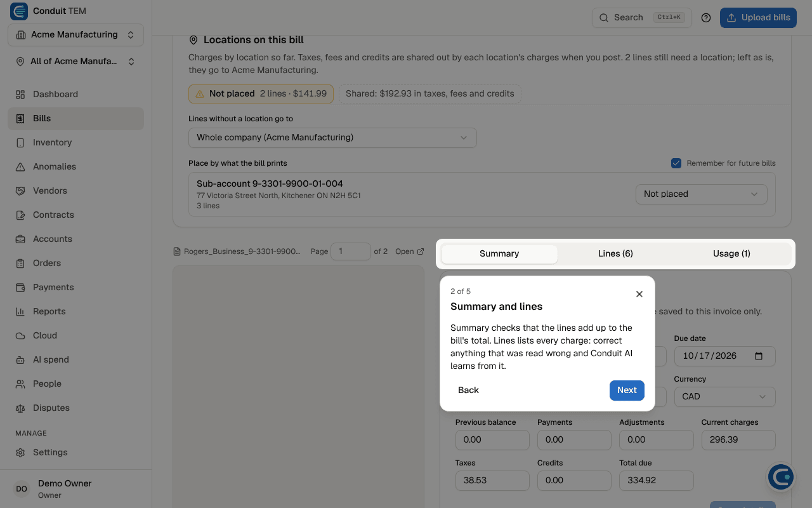
Task: Open the Demo Owner profile menu
Action: (75, 488)
